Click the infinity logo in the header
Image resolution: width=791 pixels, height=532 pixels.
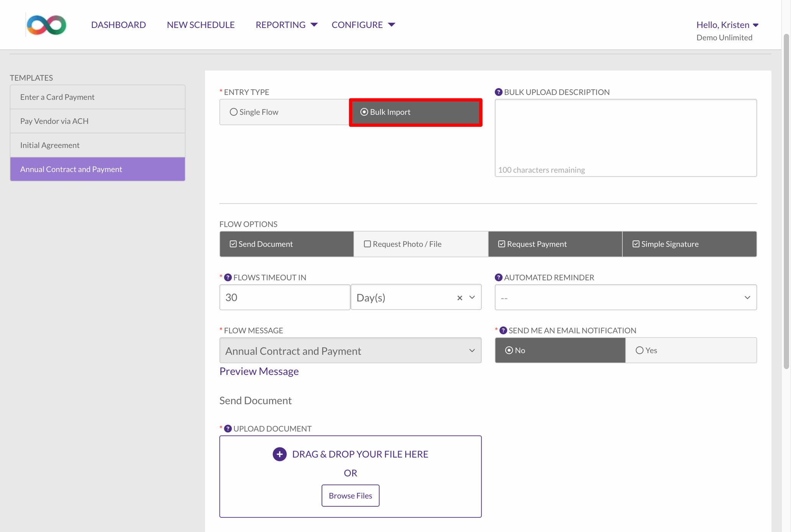(x=46, y=25)
